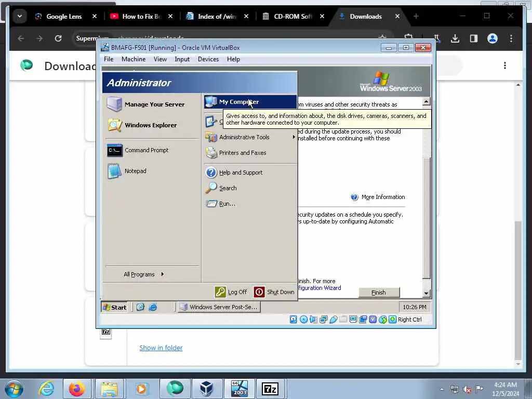The image size is (532, 399).
Task: Click VirtualBox USB status icon
Action: 333,320
